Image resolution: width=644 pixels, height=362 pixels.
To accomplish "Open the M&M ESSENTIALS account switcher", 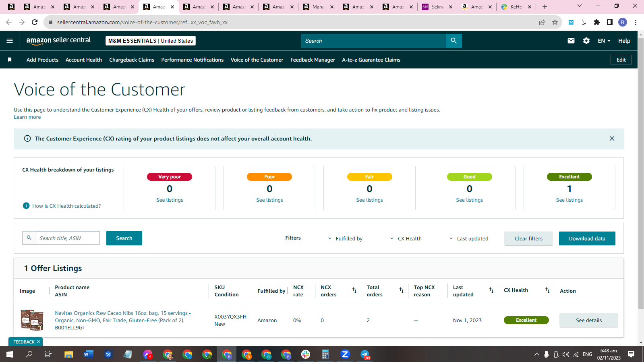I will [x=151, y=41].
